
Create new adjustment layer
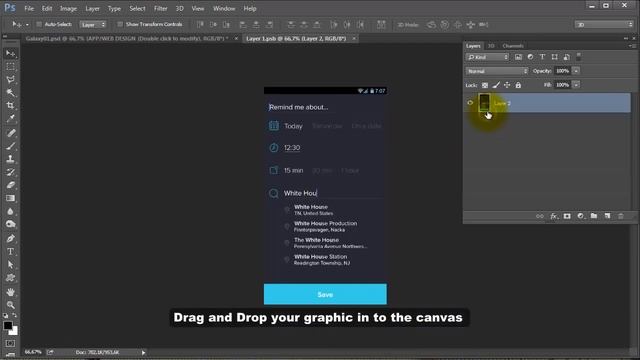click(580, 216)
